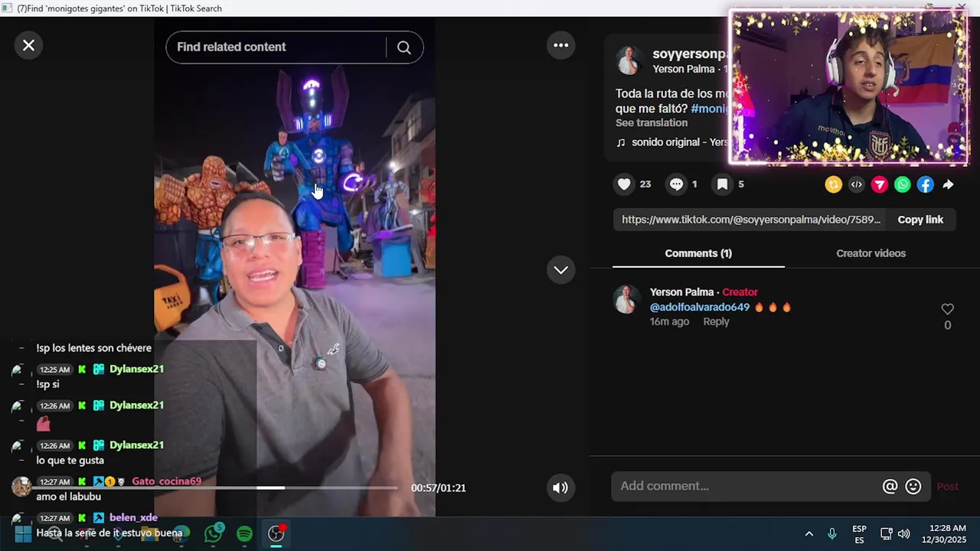This screenshot has height=551, width=980.
Task: Show hidden system tray icons chevron
Action: (x=808, y=533)
